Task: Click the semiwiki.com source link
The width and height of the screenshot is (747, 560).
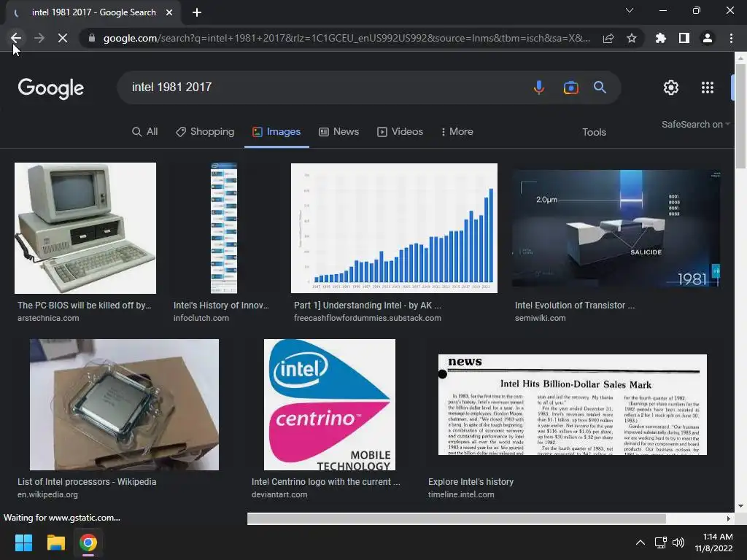Action: pyautogui.click(x=541, y=318)
